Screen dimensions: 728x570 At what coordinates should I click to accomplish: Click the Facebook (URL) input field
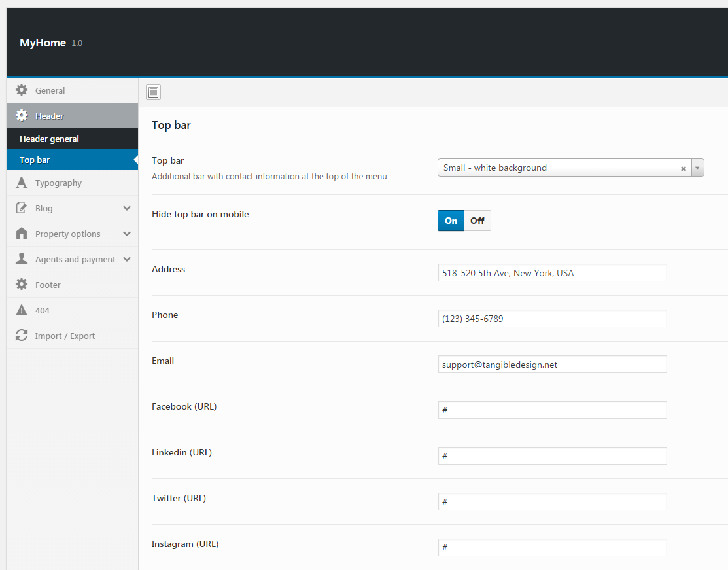coord(553,410)
